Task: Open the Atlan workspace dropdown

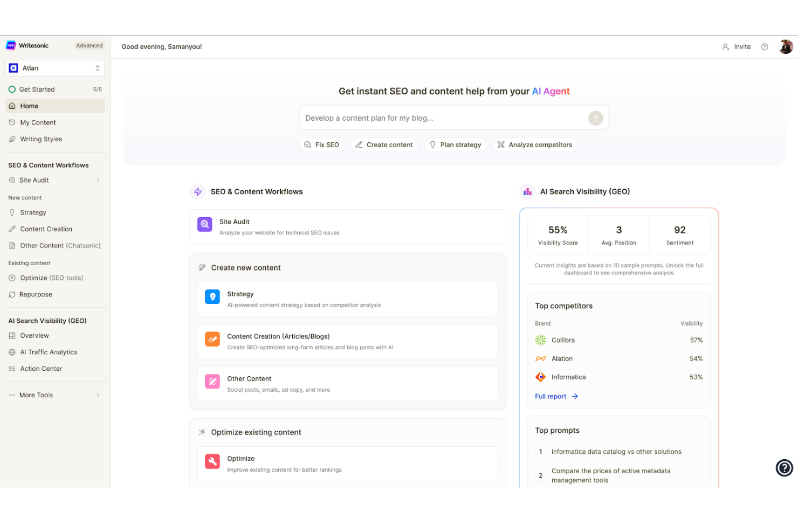Action: click(x=55, y=68)
